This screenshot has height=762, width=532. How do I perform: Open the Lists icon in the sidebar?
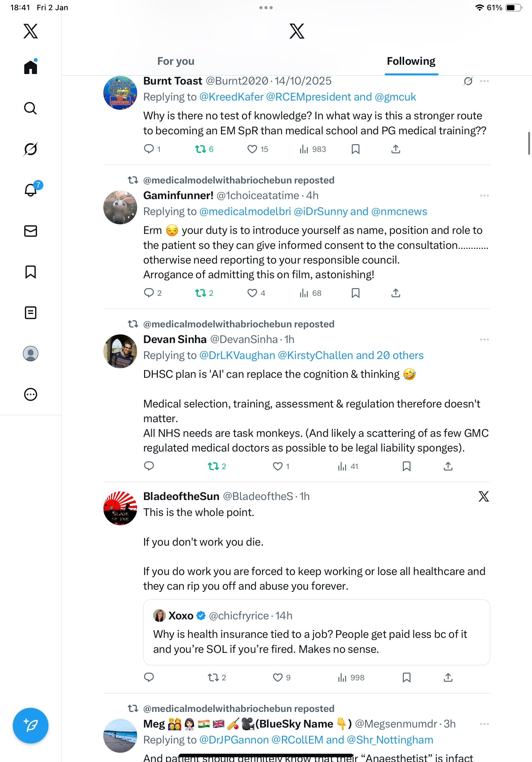click(x=31, y=313)
